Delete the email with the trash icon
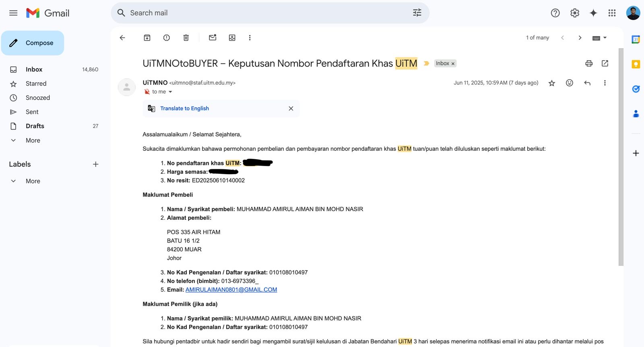The width and height of the screenshot is (644, 347). coord(186,38)
